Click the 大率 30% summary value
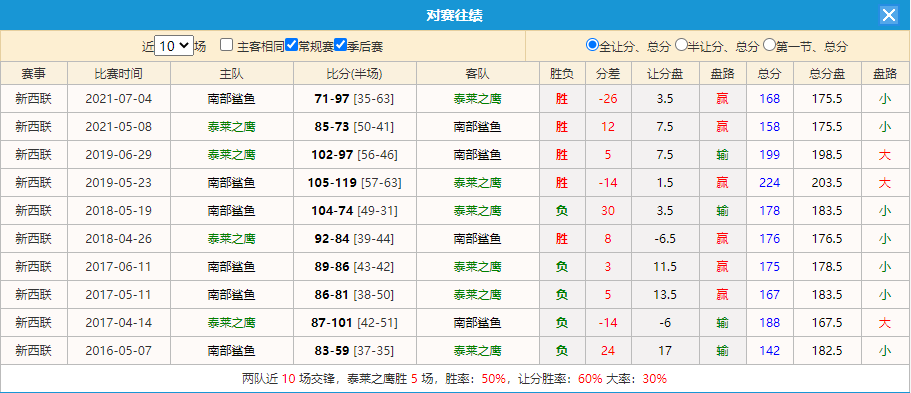The width and height of the screenshot is (911, 393). point(655,379)
